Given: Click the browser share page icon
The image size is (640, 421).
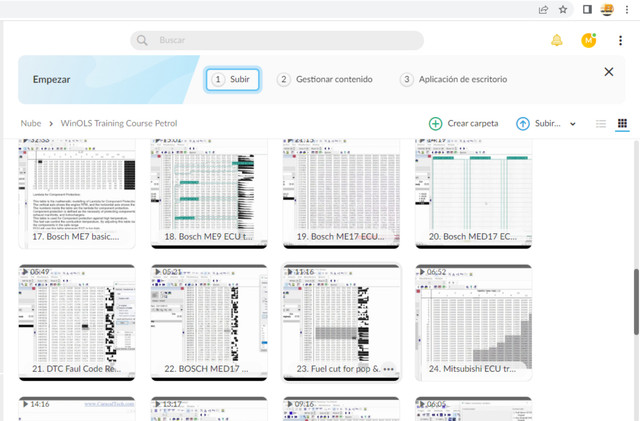Looking at the screenshot, I should click(543, 9).
